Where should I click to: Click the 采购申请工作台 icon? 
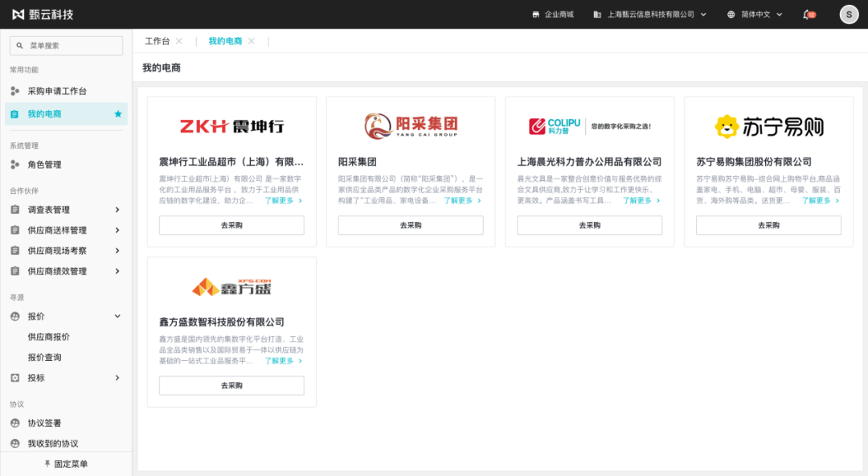(15, 91)
